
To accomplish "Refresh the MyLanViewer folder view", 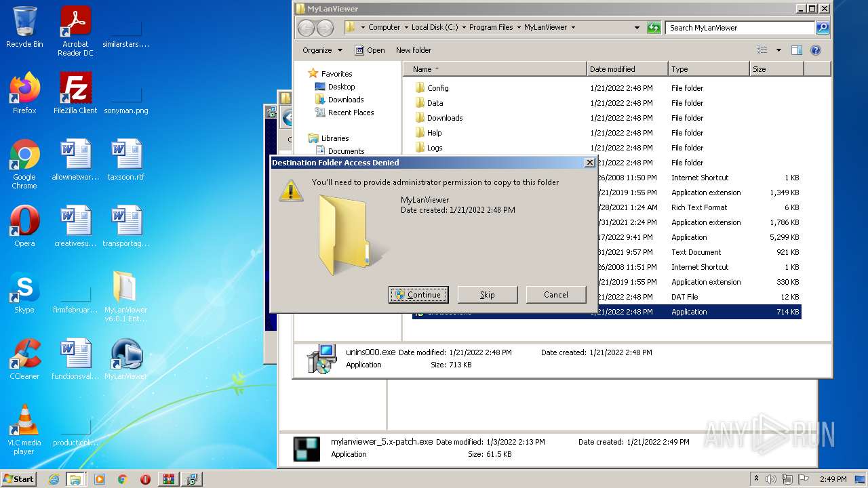I will coord(654,28).
